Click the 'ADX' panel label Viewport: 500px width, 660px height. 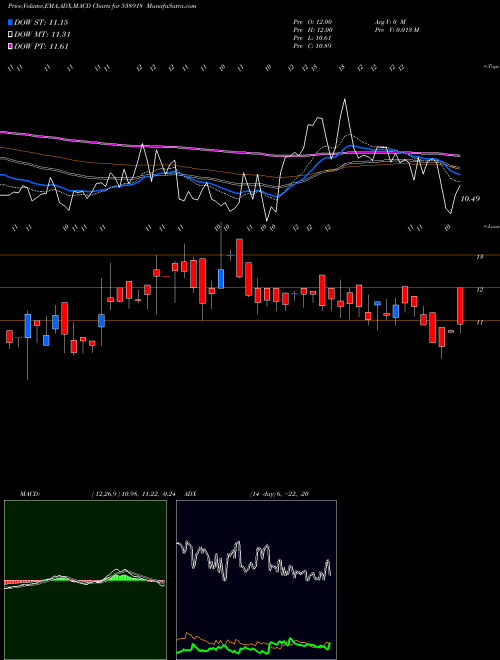(x=190, y=494)
